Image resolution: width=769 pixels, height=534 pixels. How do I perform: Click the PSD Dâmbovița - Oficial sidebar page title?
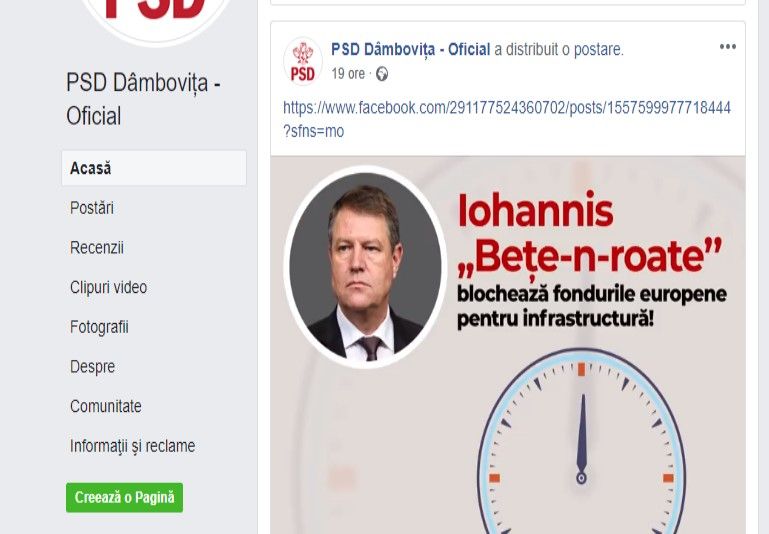[x=143, y=100]
